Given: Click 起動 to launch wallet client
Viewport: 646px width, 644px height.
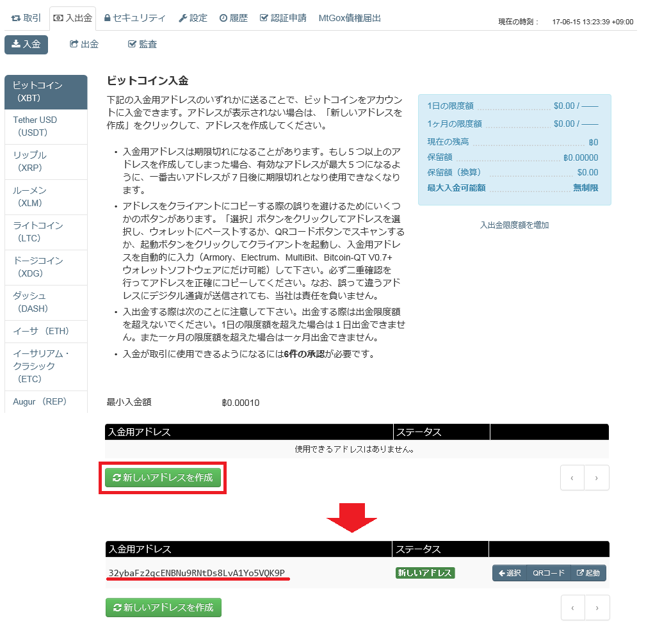Looking at the screenshot, I should [x=588, y=573].
